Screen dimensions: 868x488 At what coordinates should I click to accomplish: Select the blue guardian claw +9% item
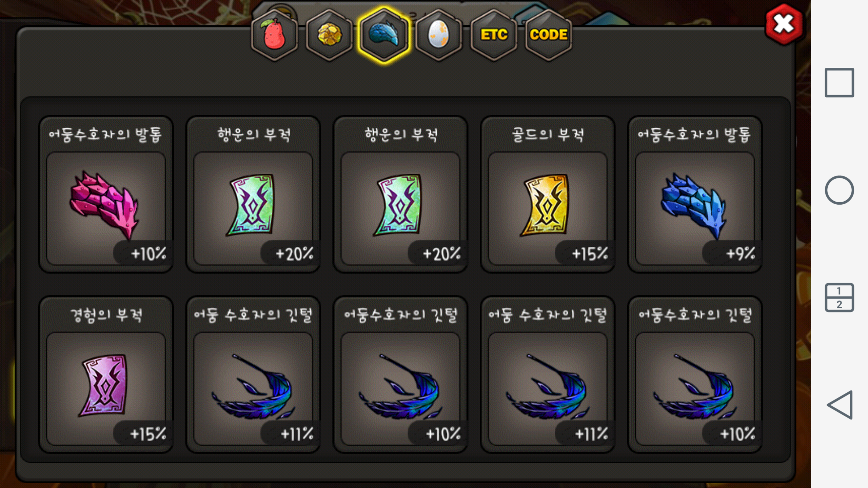695,195
